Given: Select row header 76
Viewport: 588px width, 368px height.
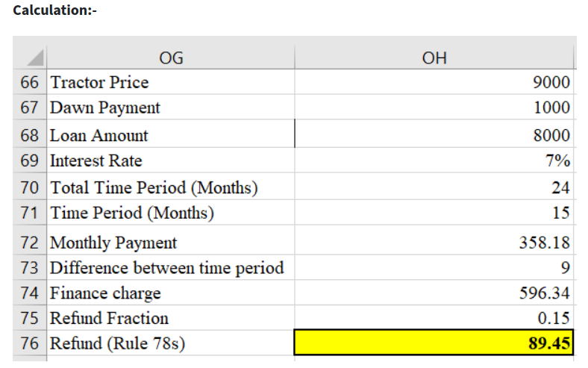Looking at the screenshot, I should 30,343.
